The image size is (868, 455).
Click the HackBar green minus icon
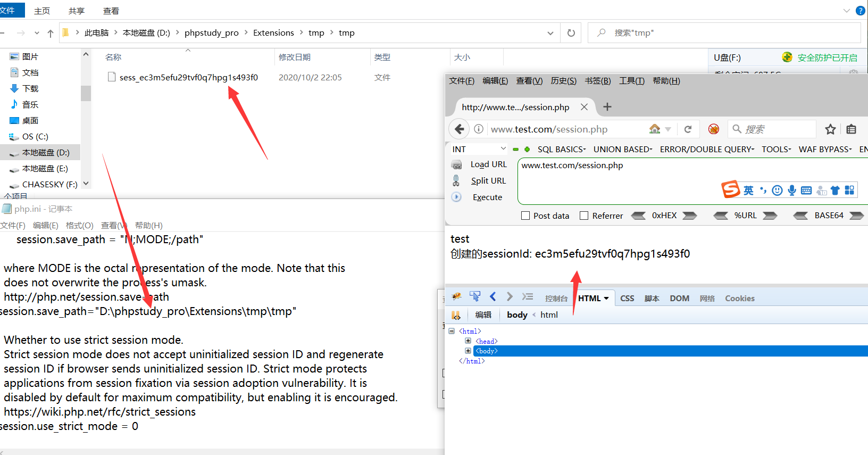(515, 150)
